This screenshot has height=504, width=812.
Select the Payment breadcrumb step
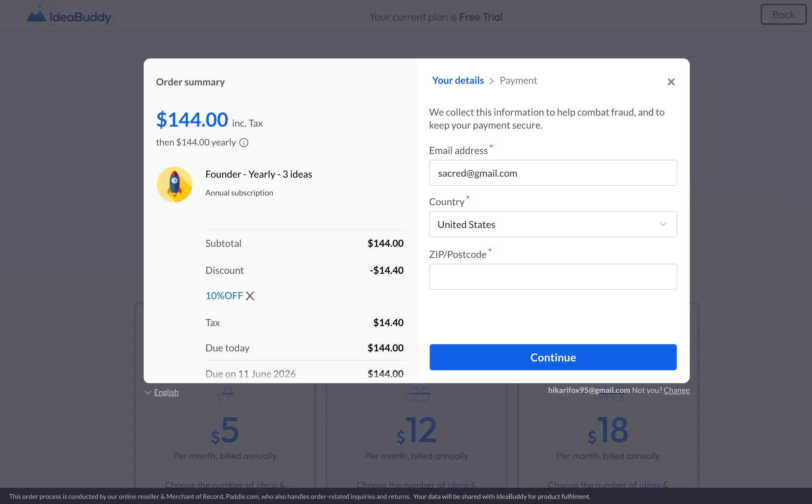click(518, 80)
